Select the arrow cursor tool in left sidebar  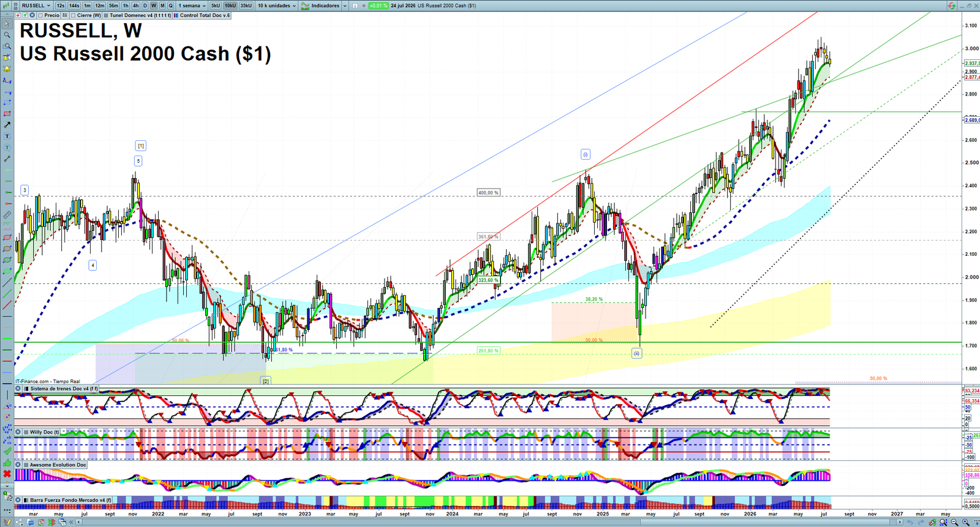click(7, 23)
